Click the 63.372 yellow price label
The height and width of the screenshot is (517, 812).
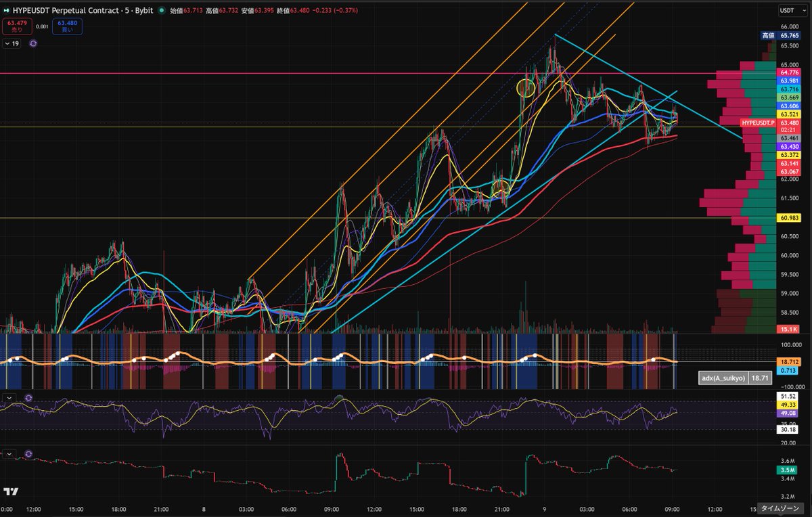(790, 155)
